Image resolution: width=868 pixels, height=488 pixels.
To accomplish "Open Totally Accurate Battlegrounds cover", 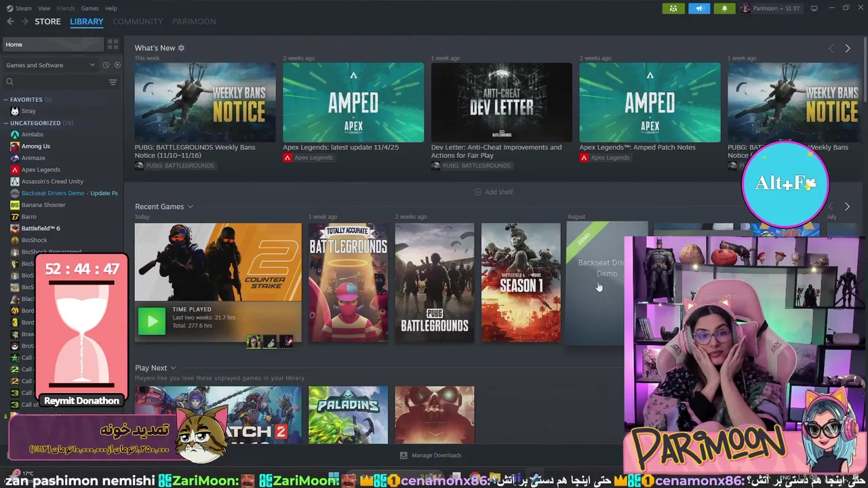I will coord(349,283).
